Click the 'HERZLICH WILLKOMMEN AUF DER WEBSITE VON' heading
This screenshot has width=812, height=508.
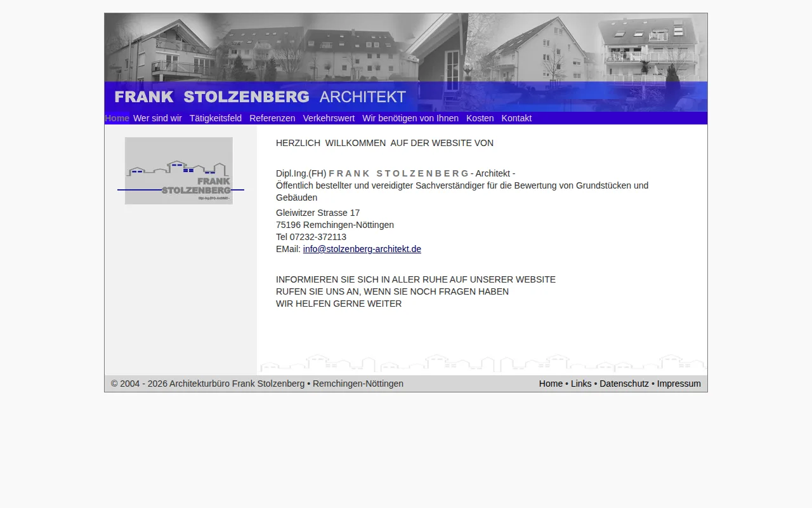pyautogui.click(x=384, y=143)
